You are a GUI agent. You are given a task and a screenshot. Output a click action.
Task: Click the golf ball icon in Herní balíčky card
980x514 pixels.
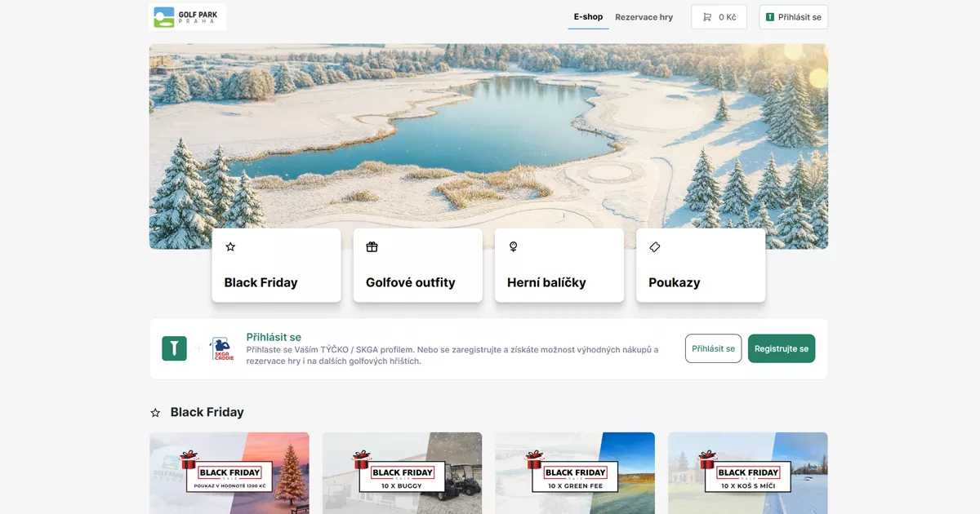(513, 246)
